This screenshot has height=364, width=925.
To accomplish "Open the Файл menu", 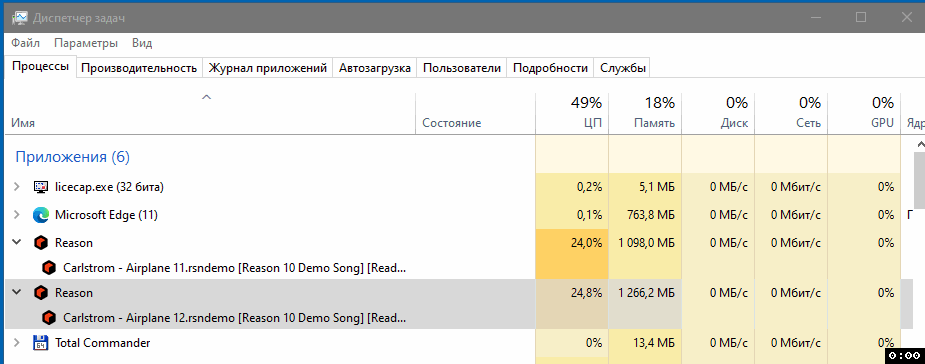I will point(25,43).
